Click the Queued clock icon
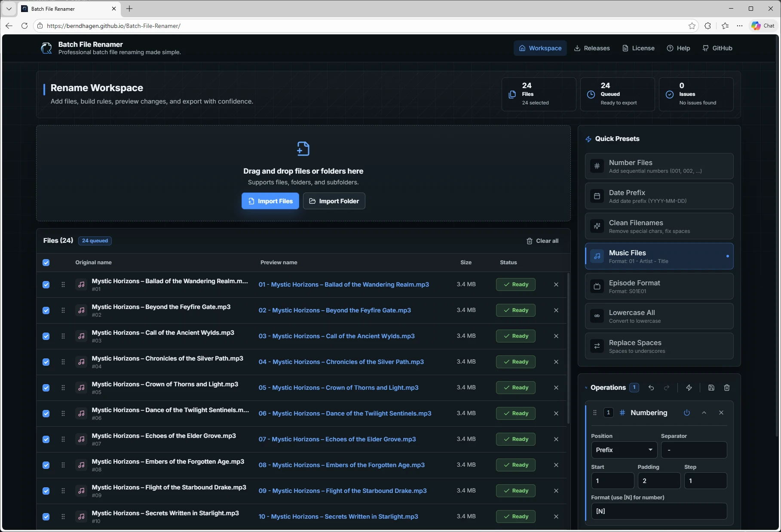 591,95
